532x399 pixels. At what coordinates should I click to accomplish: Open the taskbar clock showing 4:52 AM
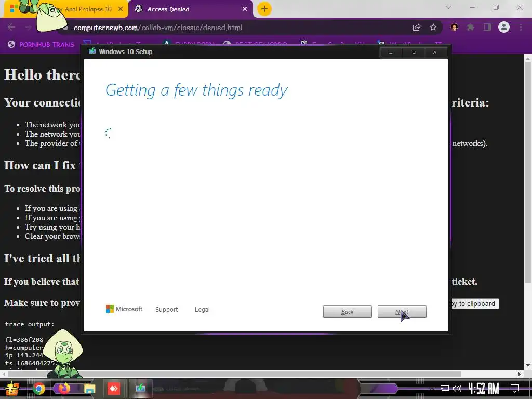pos(484,389)
